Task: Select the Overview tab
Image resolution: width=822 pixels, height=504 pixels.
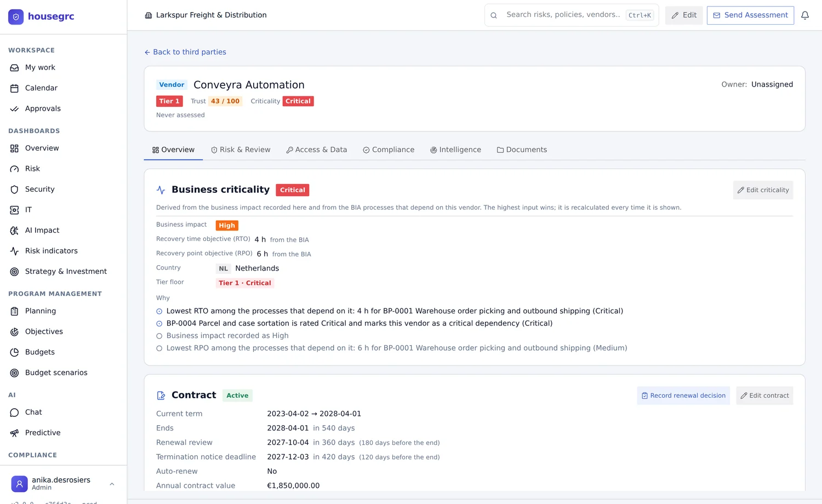Action: click(173, 150)
